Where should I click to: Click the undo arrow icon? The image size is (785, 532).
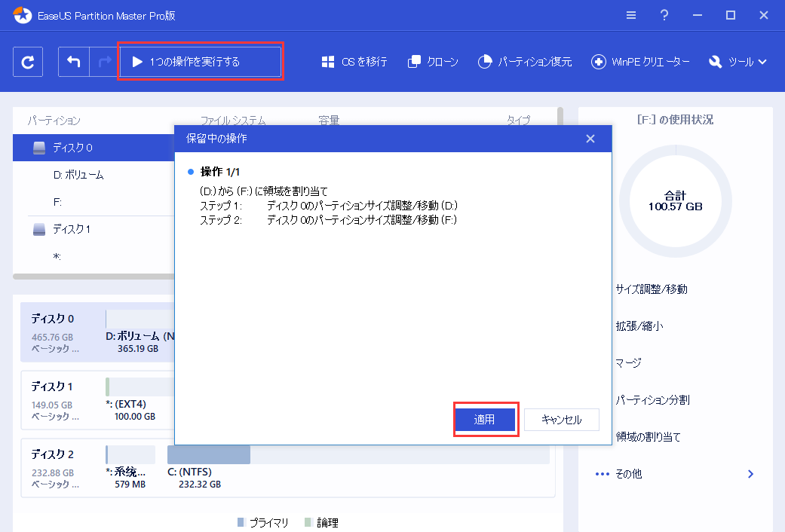tap(72, 61)
